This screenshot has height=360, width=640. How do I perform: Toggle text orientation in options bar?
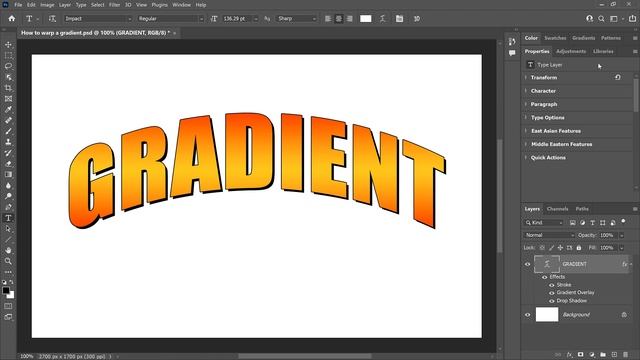(52, 18)
